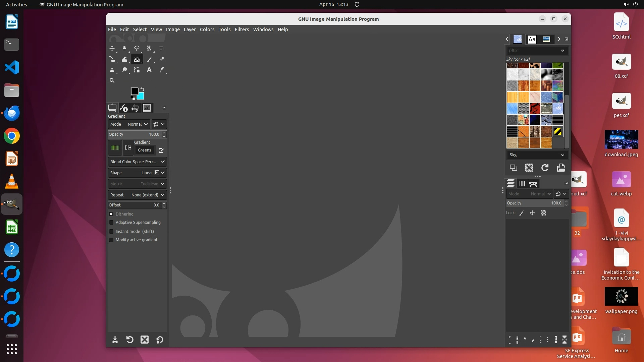Open the Filters menu
The width and height of the screenshot is (644, 362).
click(x=241, y=29)
